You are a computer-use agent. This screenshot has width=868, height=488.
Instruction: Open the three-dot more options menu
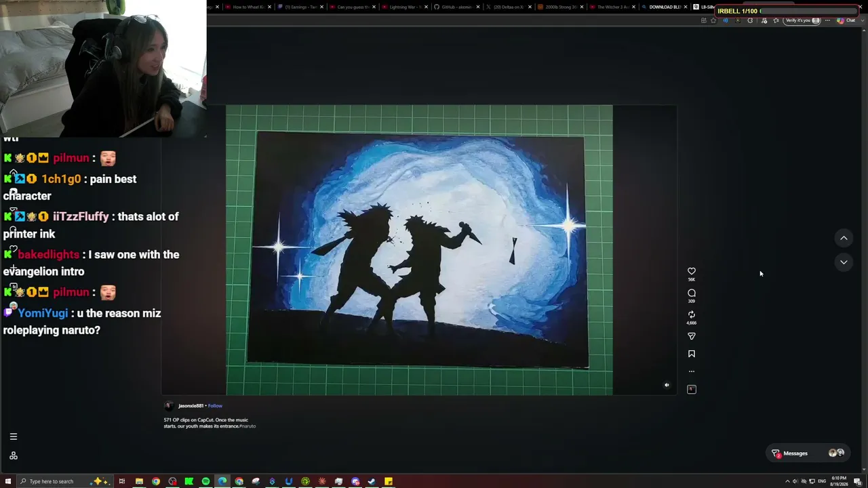tap(692, 371)
